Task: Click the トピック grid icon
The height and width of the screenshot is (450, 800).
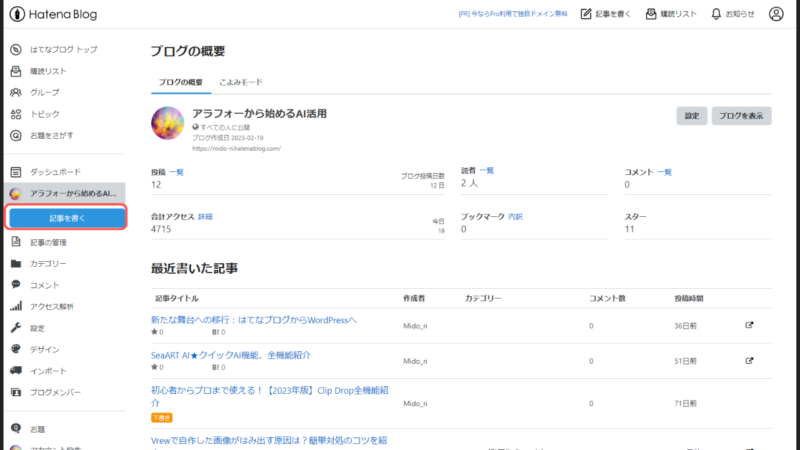Action: click(x=16, y=114)
